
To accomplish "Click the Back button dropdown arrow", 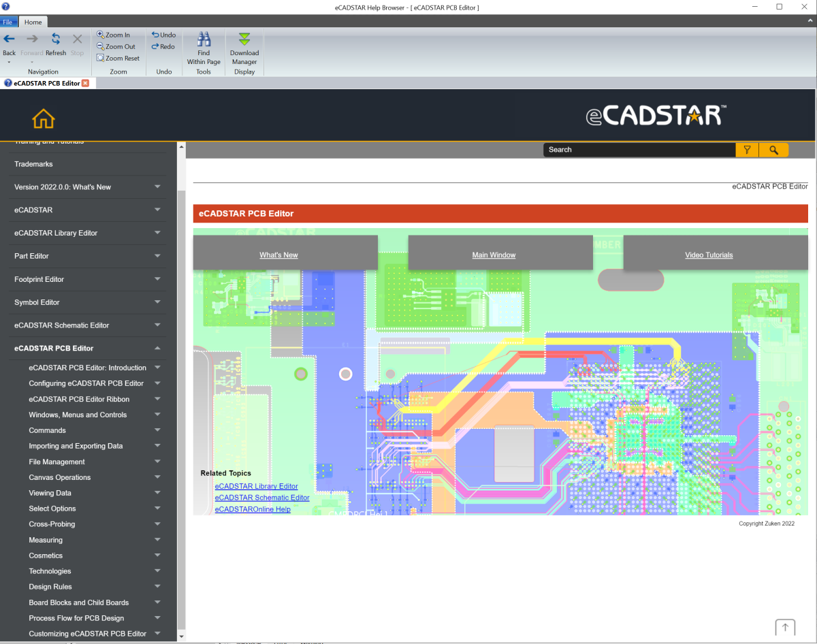I will (x=9, y=62).
